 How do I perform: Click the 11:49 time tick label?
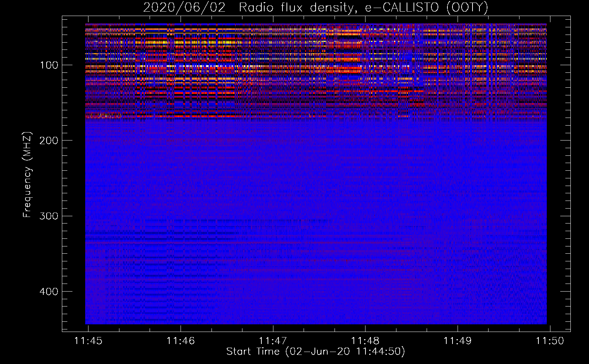click(458, 341)
